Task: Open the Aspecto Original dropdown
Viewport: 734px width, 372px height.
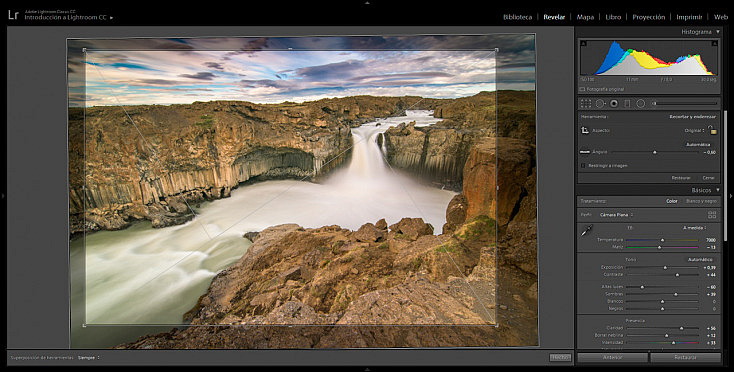Action: coord(695,131)
